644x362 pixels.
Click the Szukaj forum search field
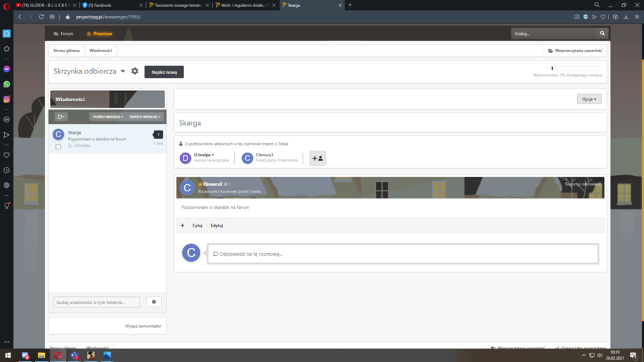coord(554,33)
